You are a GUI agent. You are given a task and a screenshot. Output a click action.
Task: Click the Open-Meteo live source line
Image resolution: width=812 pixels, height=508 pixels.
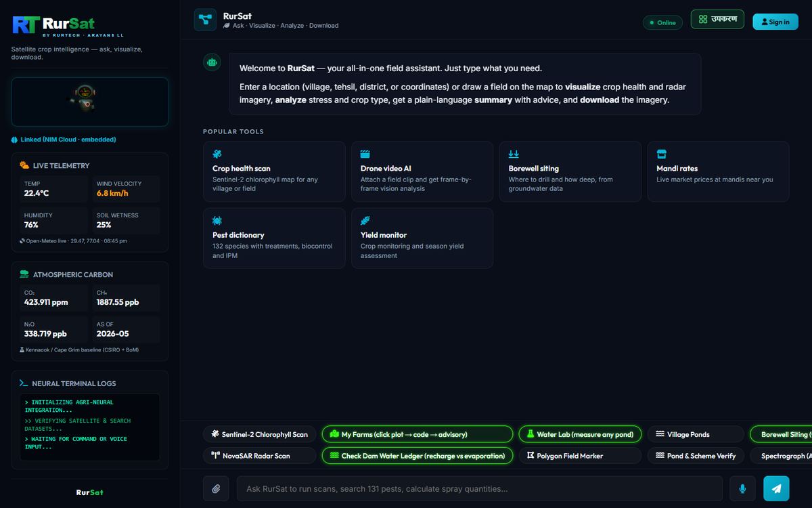pyautogui.click(x=73, y=241)
